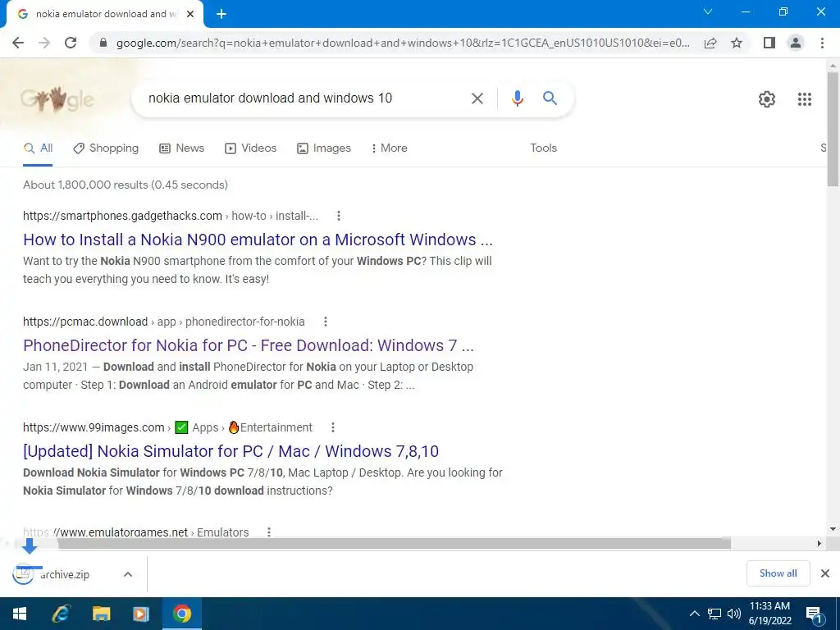The height and width of the screenshot is (630, 840).
Task: Open the Chrome profile avatar
Action: (x=796, y=43)
